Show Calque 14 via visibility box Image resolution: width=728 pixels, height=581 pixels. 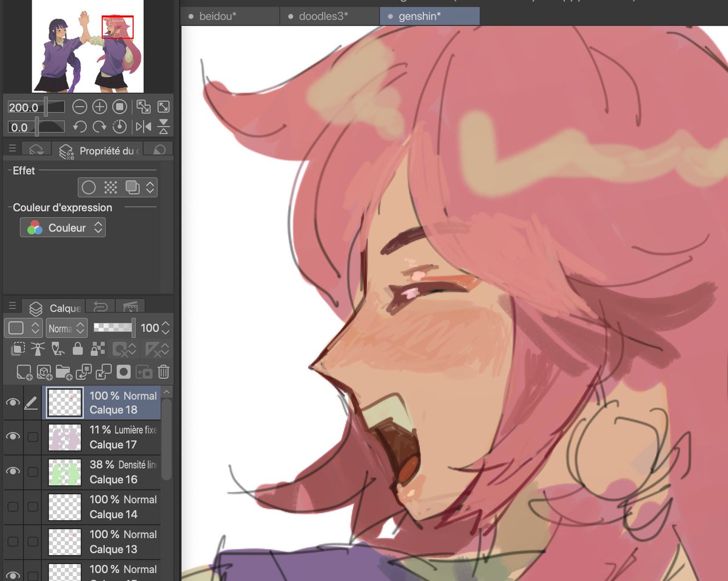13,506
